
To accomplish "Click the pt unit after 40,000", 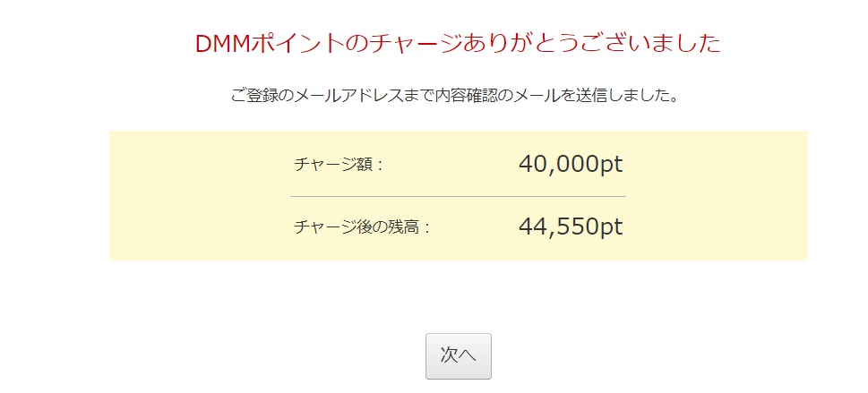I will click(x=610, y=165).
